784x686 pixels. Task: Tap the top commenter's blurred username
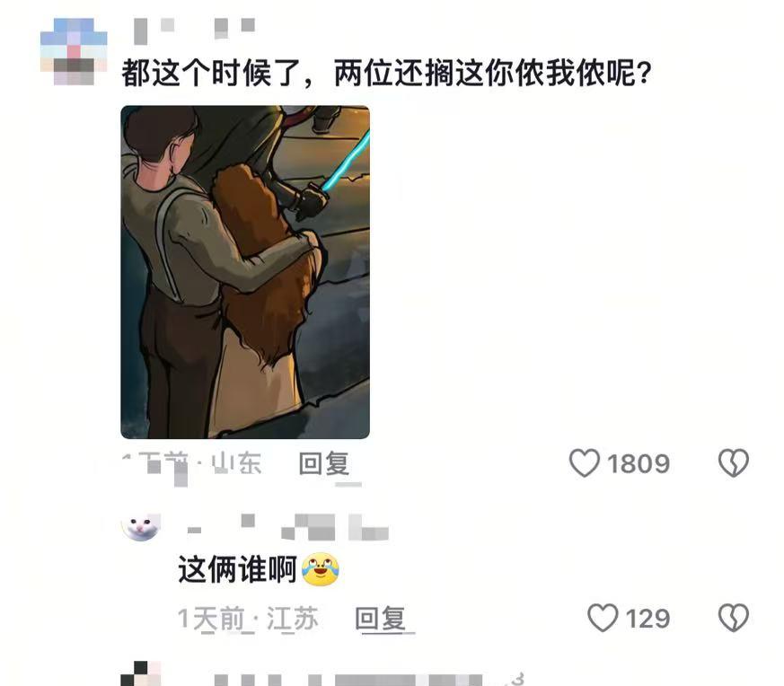(x=195, y=28)
